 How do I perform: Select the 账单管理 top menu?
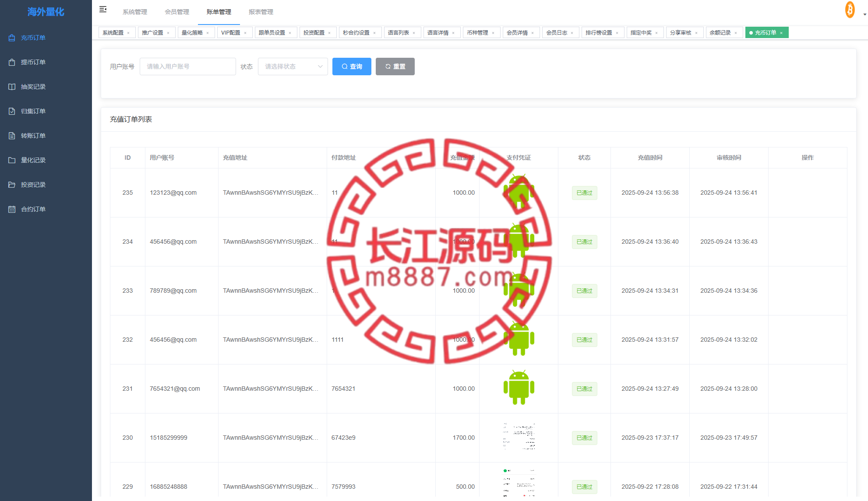coord(219,12)
